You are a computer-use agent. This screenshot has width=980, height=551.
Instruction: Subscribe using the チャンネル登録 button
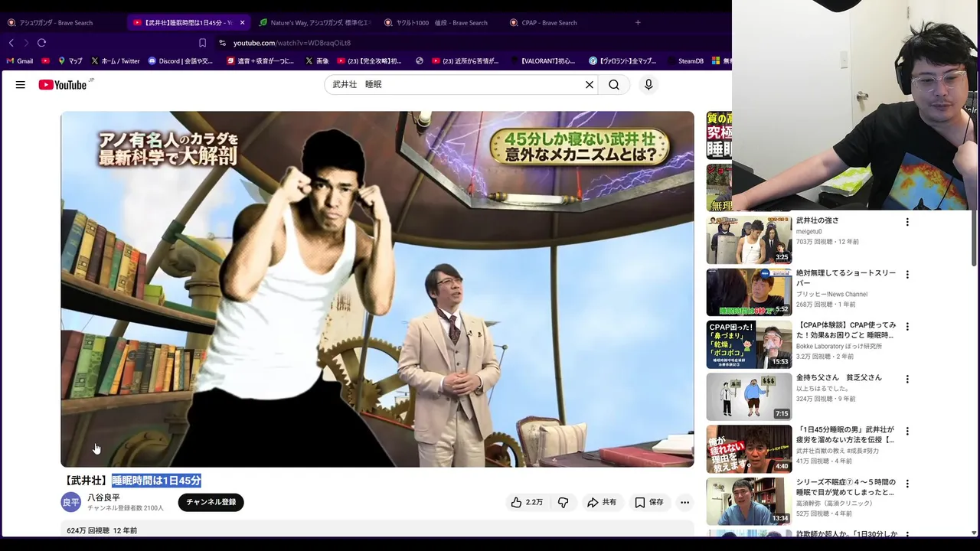point(211,502)
